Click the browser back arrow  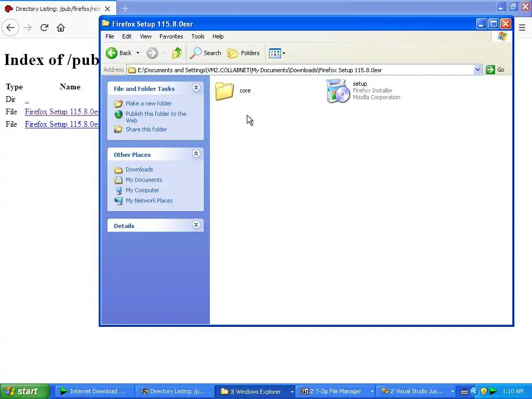(10, 28)
